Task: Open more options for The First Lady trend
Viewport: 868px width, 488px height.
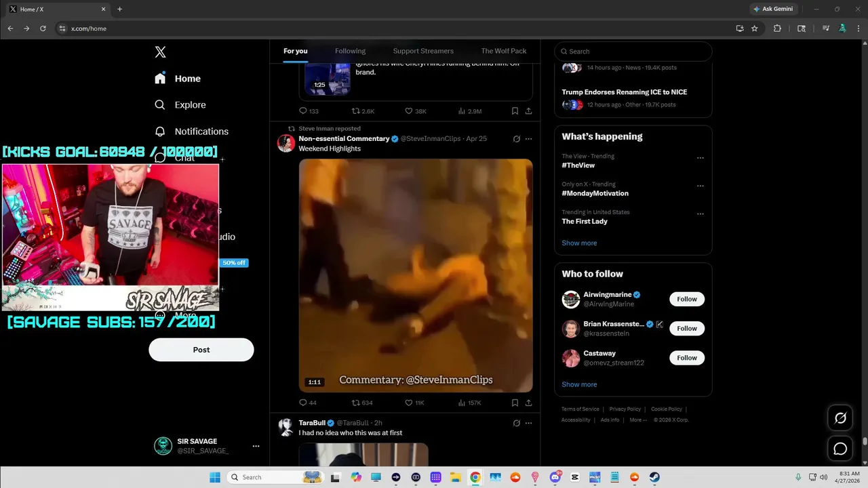Action: click(701, 214)
